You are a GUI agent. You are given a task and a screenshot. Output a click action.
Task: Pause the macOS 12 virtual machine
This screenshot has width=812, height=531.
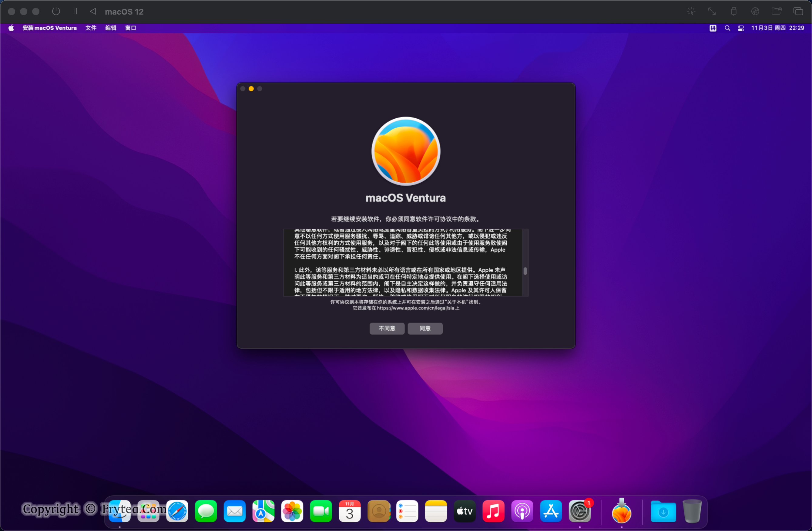coord(75,11)
